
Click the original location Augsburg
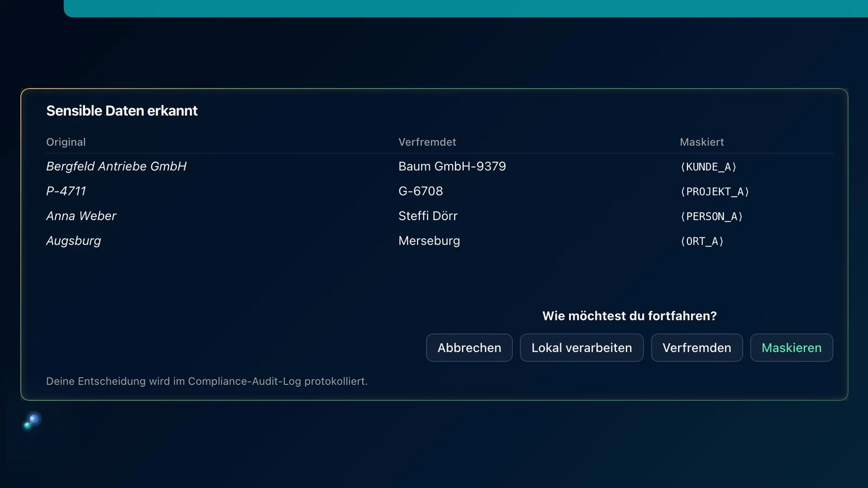coord(74,241)
